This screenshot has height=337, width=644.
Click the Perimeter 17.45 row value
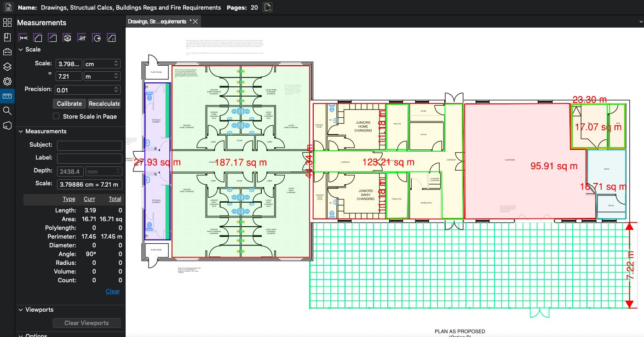89,236
